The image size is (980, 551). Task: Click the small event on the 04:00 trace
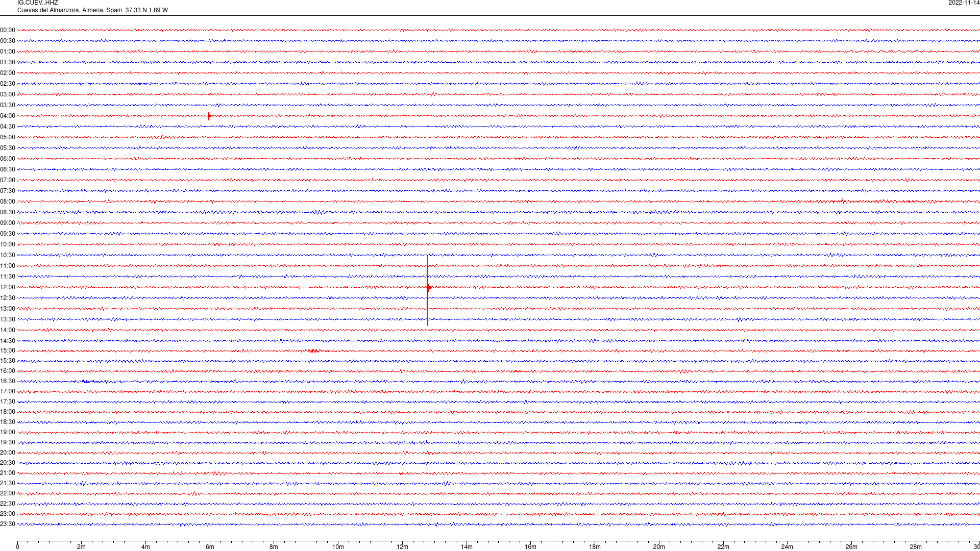pos(209,116)
